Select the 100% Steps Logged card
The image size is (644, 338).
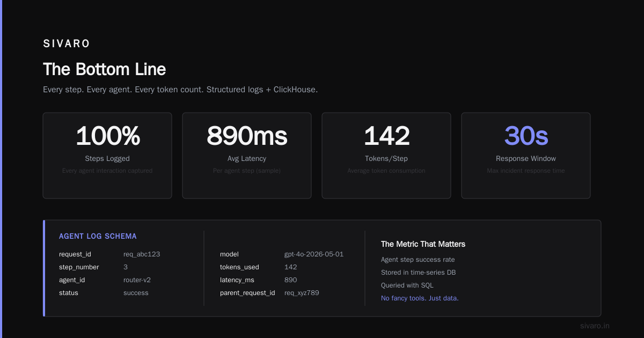[107, 156]
